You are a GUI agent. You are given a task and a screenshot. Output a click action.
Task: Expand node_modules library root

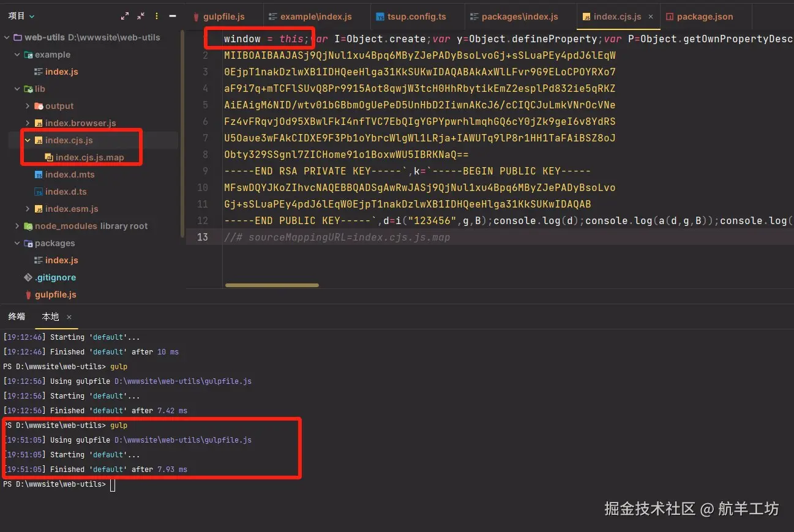coord(17,226)
